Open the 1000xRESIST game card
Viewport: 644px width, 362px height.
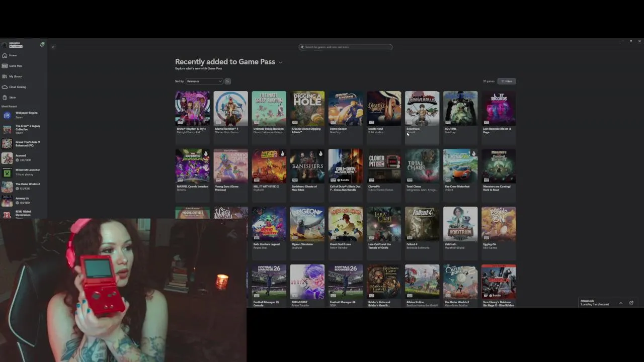pyautogui.click(x=307, y=286)
